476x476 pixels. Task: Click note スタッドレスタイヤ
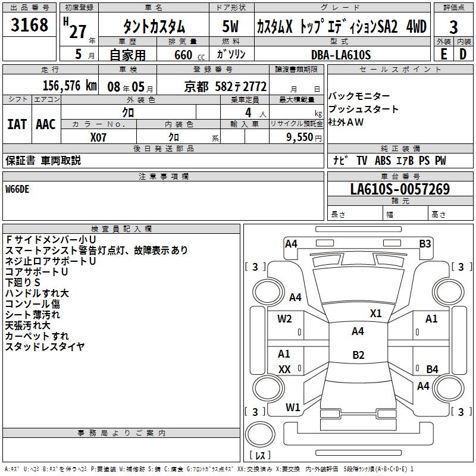click(45, 347)
